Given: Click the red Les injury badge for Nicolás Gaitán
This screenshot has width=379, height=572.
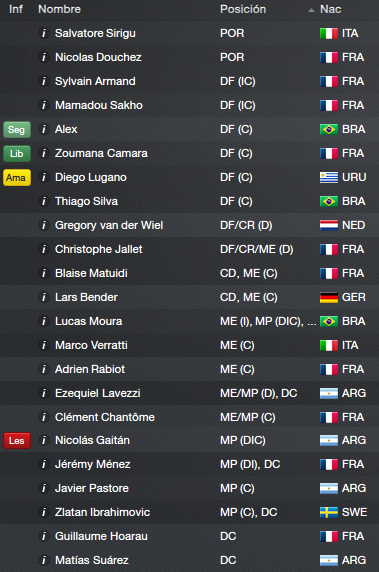Looking at the screenshot, I should pyautogui.click(x=17, y=440).
